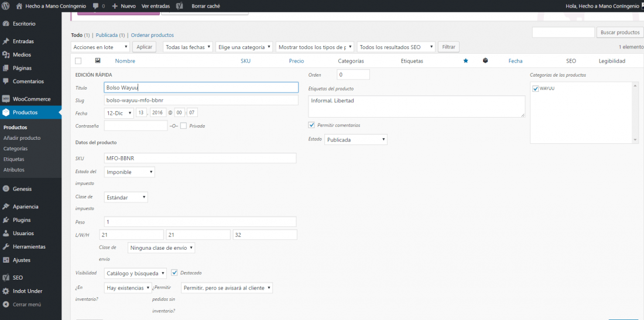Click the Yoast SEO icon in admin bar
Viewport: 644px width, 320px height.
point(179,6)
